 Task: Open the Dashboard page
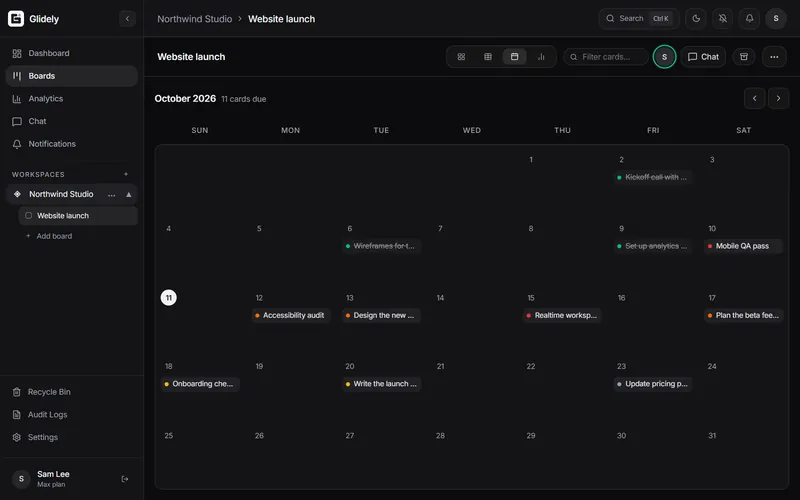[x=71, y=53]
